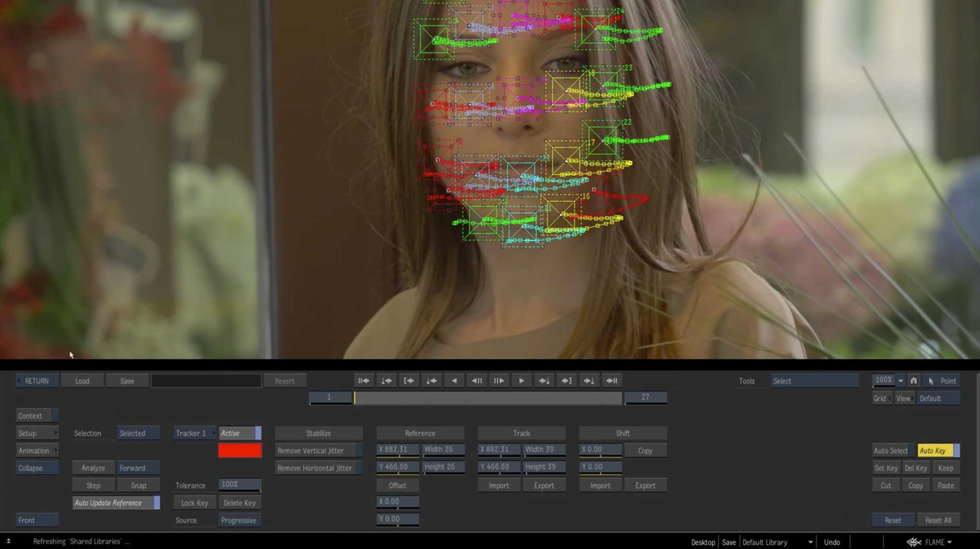Step one frame forward
This screenshot has height=549, width=980.
[x=499, y=381]
